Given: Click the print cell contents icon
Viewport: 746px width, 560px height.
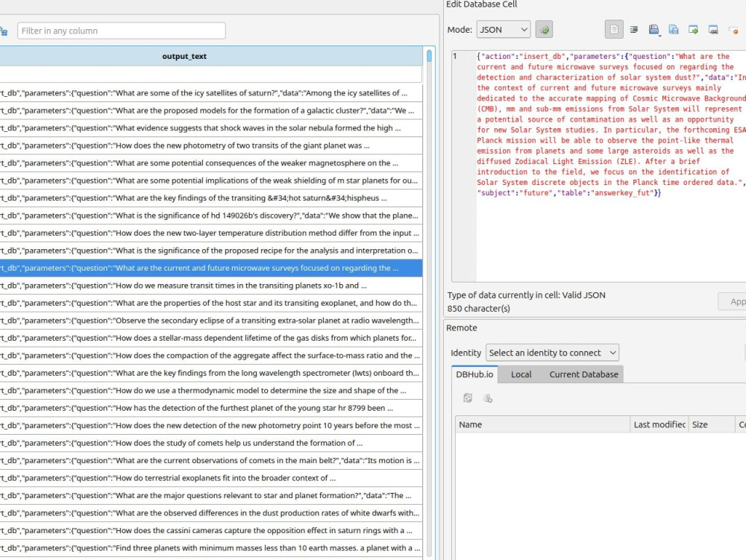Looking at the screenshot, I should pos(712,30).
